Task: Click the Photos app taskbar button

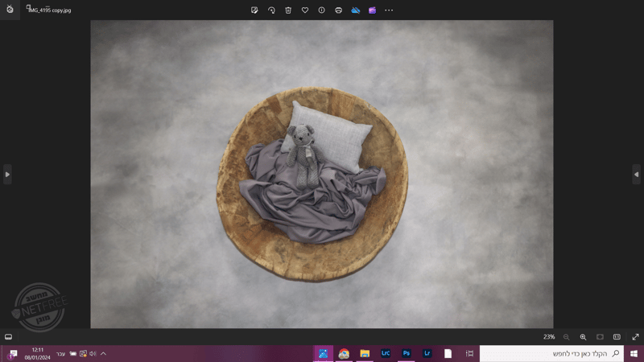Action: (x=324, y=353)
